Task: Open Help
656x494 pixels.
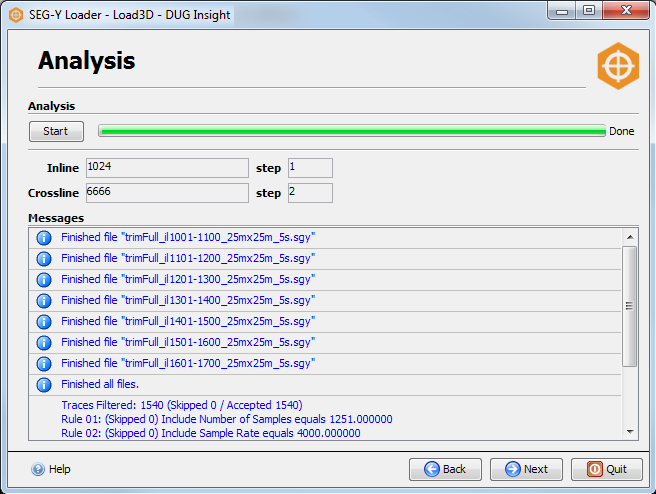Action: coord(51,469)
